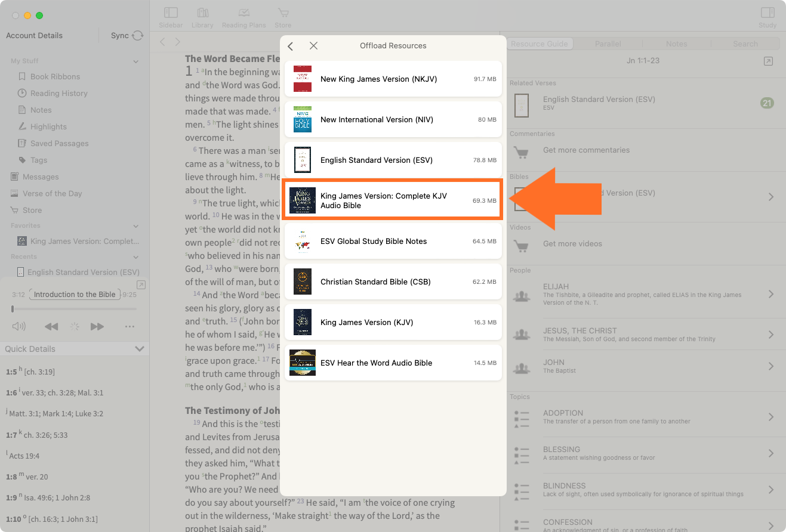Toggle the Sidebar toolbar icon
This screenshot has width=786, height=532.
click(x=171, y=13)
